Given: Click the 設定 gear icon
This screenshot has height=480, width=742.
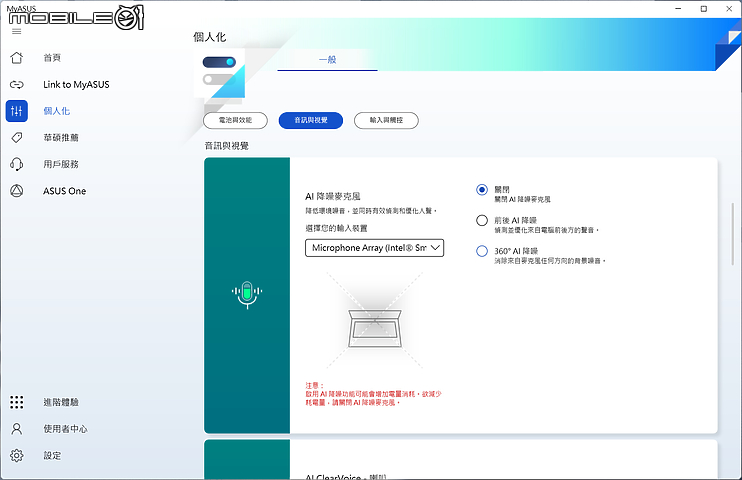Looking at the screenshot, I should 17,455.
